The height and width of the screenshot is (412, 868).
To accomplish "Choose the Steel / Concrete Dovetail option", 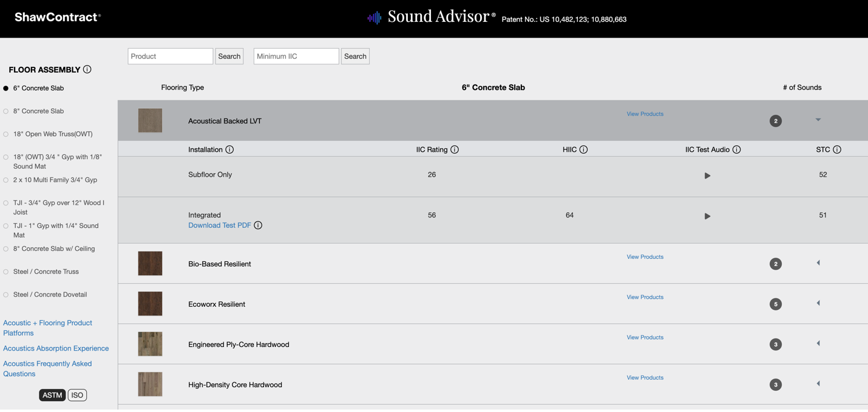I will [x=6, y=295].
